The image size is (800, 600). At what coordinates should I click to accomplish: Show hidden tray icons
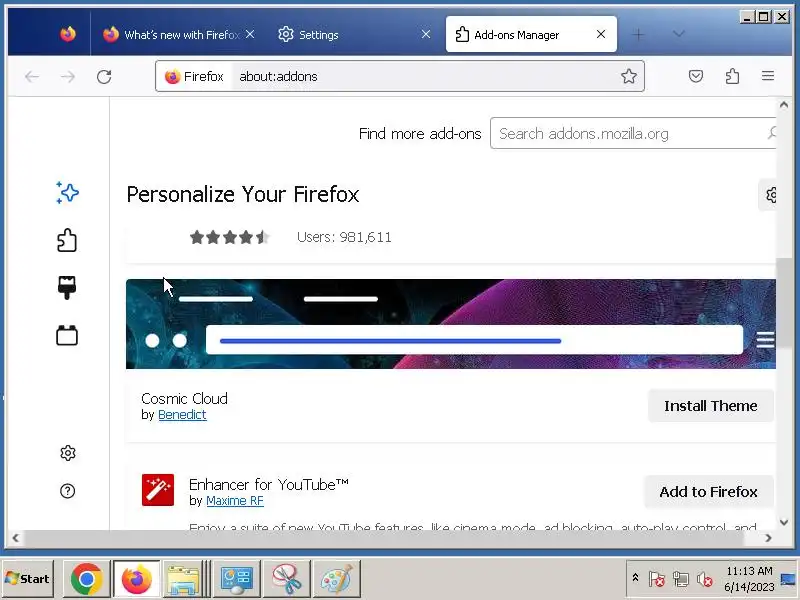[635, 578]
